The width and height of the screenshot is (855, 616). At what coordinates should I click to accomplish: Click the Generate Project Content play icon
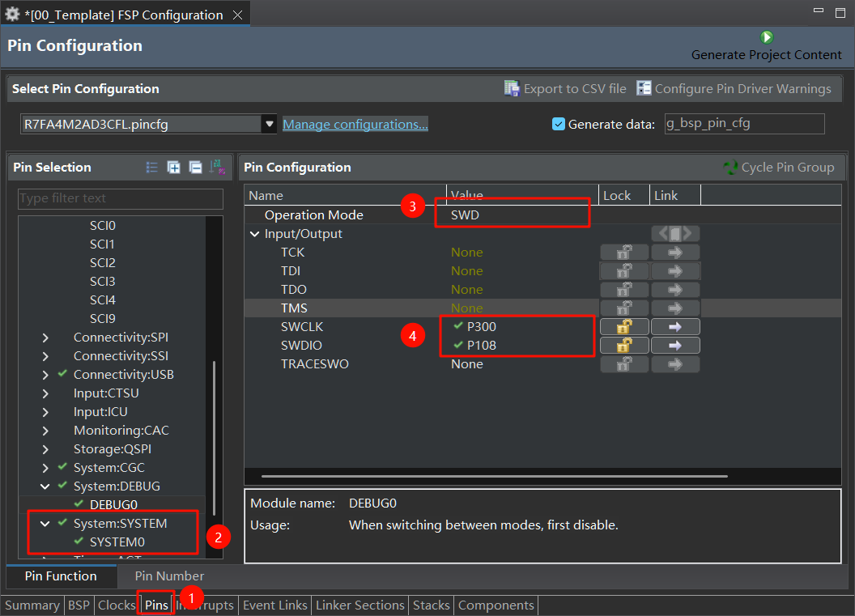767,37
